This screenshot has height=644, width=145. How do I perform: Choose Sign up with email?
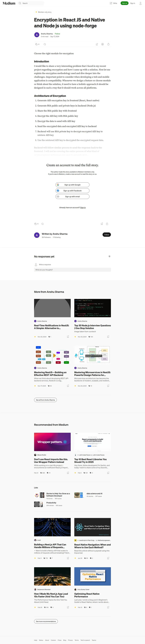72,197
